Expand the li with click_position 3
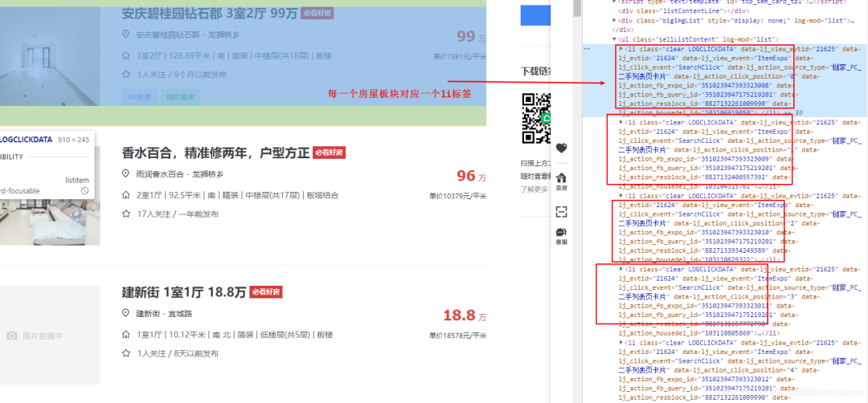Screen dimensions: 868x403 point(620,269)
